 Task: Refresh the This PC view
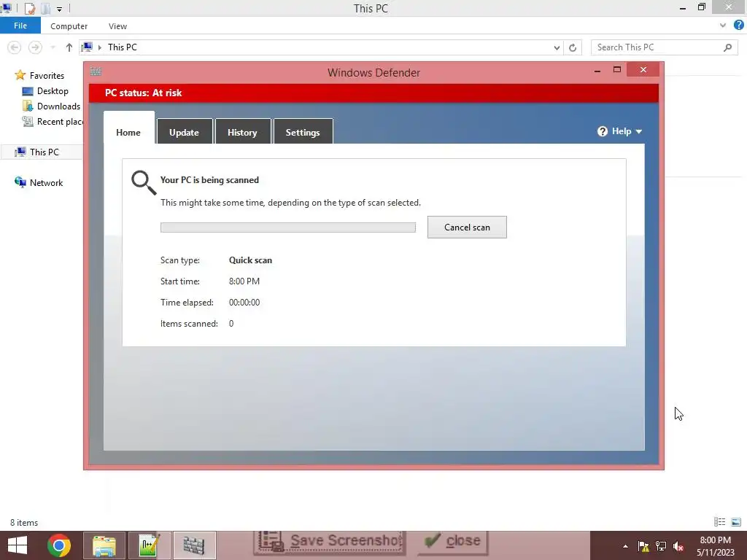point(573,47)
